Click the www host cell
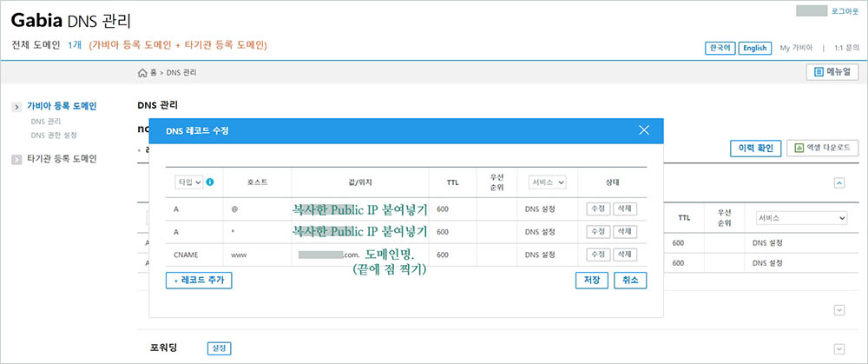The image size is (868, 364). pyautogui.click(x=239, y=255)
